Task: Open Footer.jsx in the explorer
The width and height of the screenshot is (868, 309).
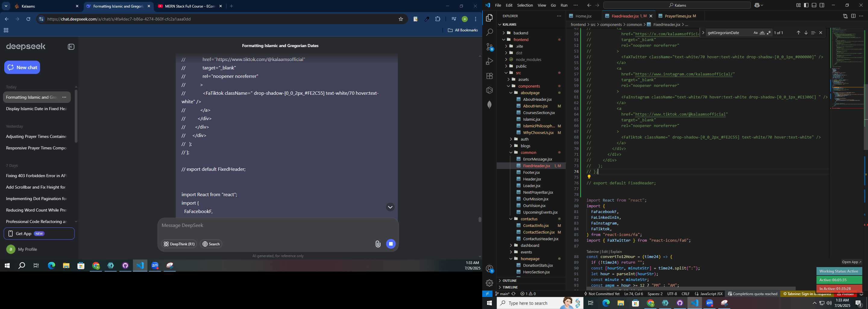Action: pos(531,172)
